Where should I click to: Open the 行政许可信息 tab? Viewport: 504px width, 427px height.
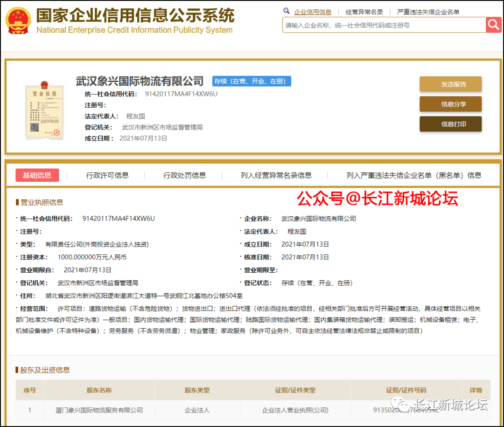coord(107,175)
